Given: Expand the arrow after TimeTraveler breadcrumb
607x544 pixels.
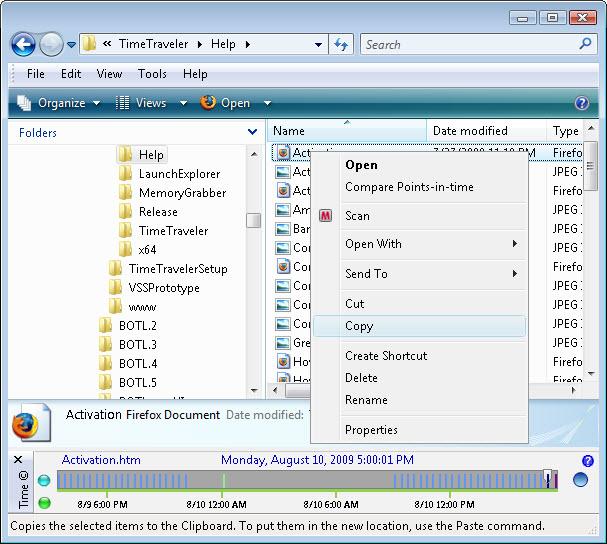Looking at the screenshot, I should click(200, 45).
